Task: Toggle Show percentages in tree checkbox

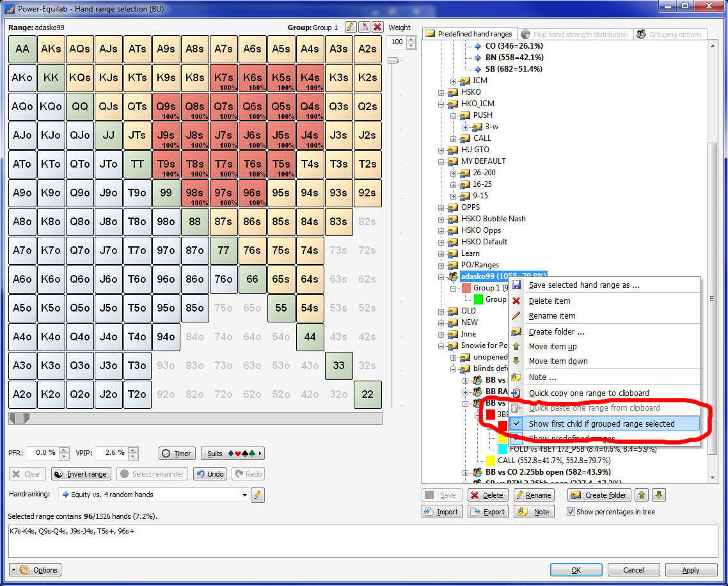Action: [571, 512]
